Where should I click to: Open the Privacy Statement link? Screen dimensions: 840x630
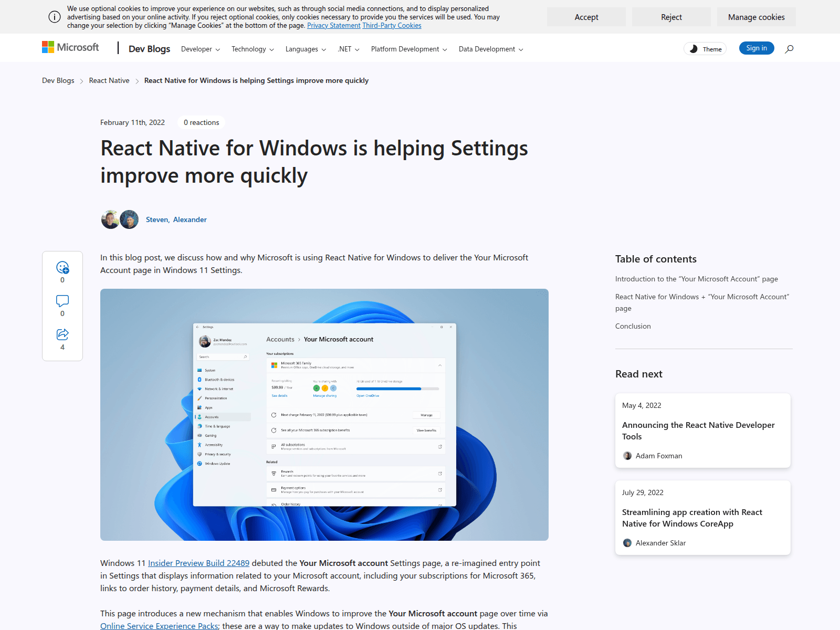pos(334,25)
